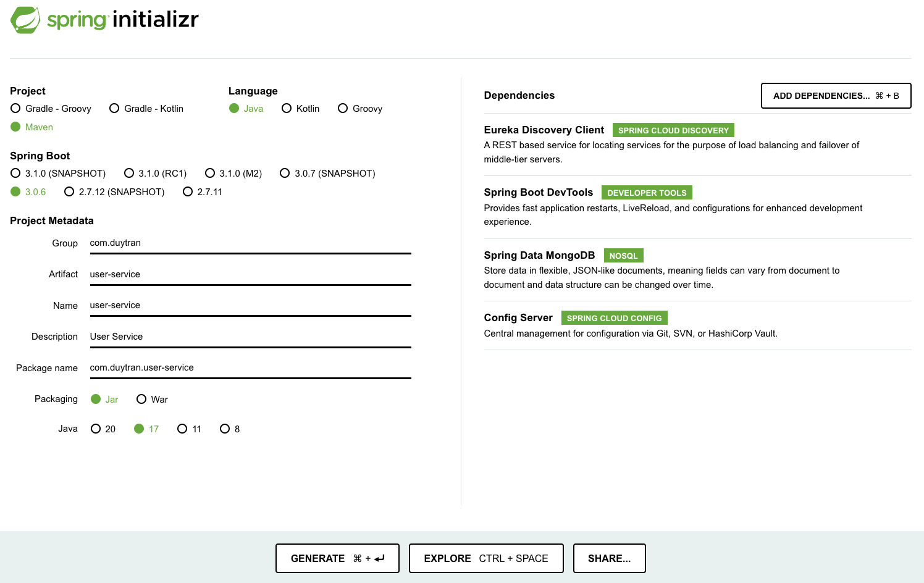The height and width of the screenshot is (583, 924).
Task: Click the Artifact text field
Action: [x=250, y=274]
